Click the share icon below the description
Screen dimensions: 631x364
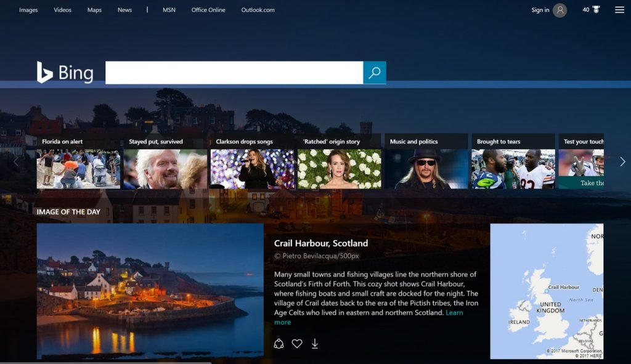pyautogui.click(x=279, y=344)
